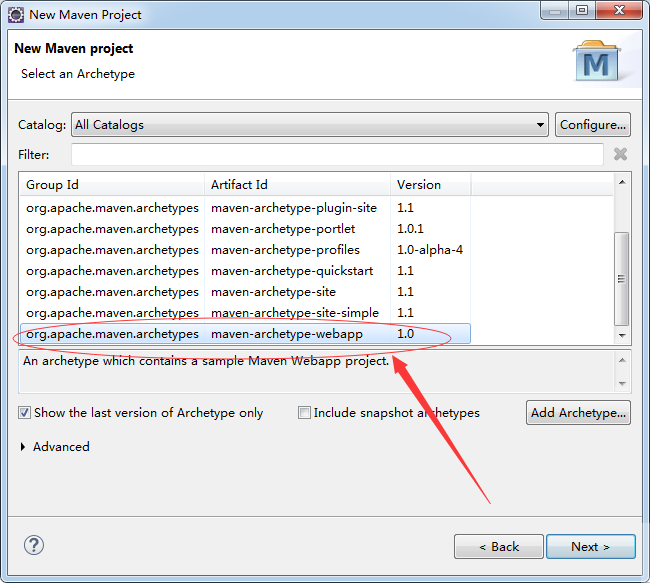
Task: Sort by the Artifact Id column header
Action: click(x=297, y=185)
